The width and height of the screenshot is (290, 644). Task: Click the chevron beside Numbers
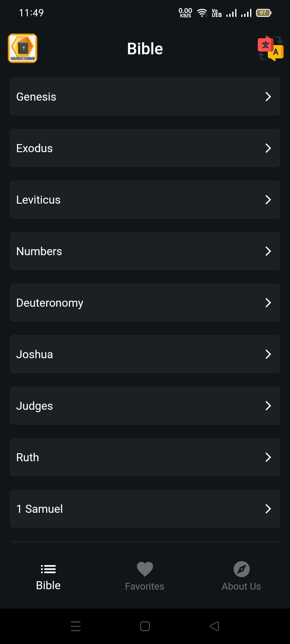[x=268, y=251]
